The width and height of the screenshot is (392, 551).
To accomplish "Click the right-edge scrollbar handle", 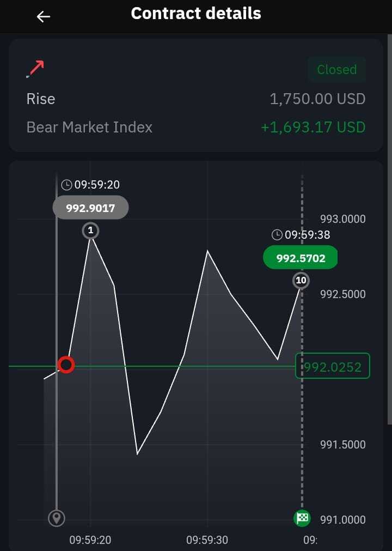I will [x=389, y=229].
